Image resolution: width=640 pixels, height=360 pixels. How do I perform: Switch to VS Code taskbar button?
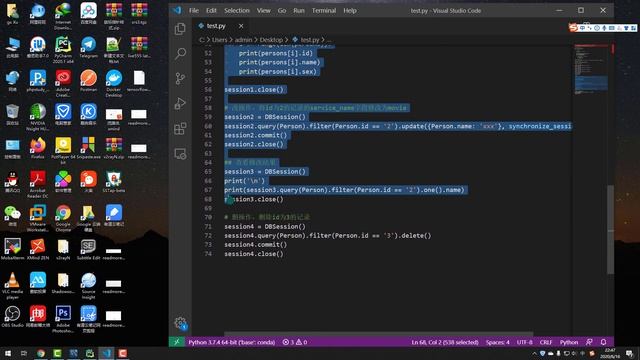point(106,353)
